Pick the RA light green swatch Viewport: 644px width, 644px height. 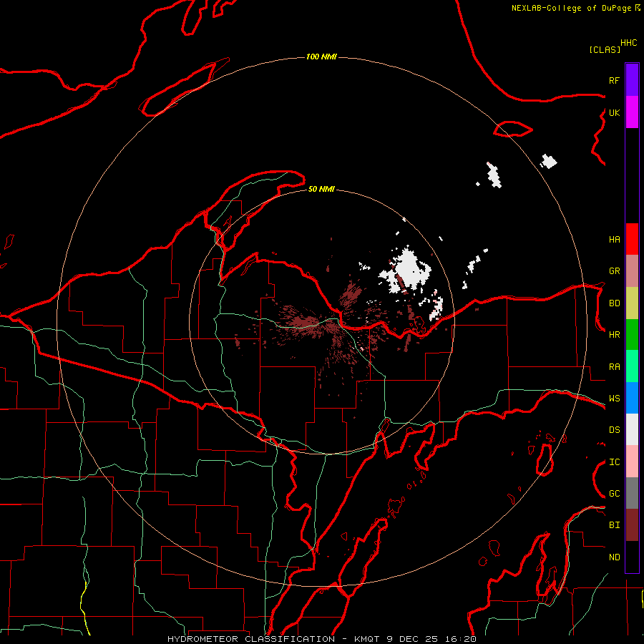(x=632, y=366)
